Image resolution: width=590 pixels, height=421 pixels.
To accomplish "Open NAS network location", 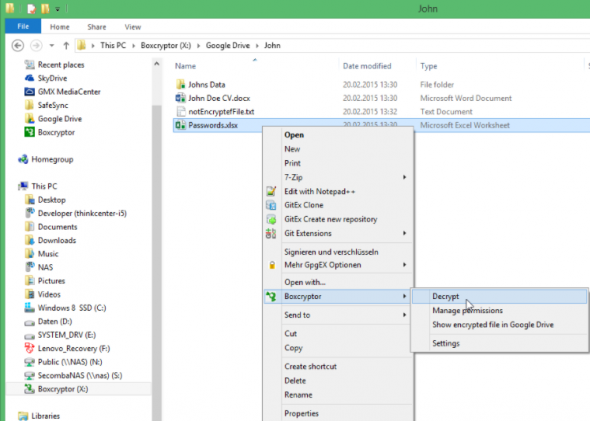I will coord(45,267).
